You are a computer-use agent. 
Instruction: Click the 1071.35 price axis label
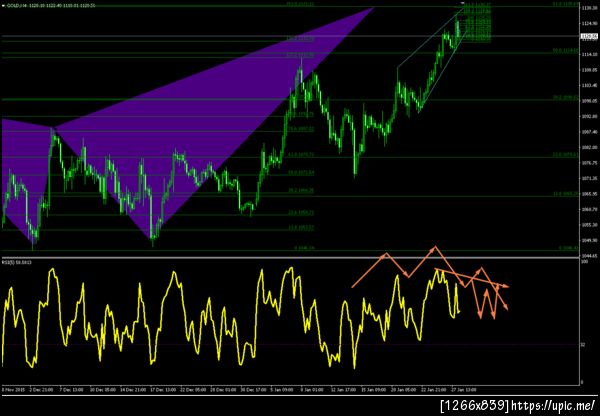point(589,178)
